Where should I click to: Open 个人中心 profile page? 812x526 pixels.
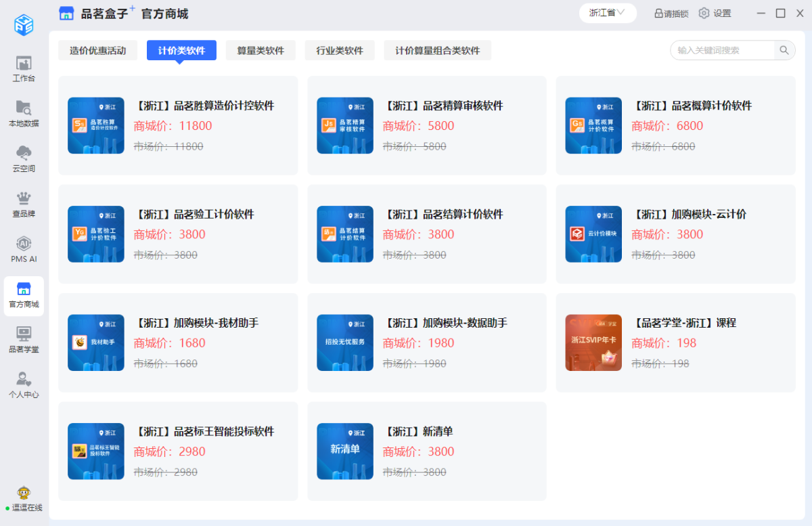[x=24, y=385]
